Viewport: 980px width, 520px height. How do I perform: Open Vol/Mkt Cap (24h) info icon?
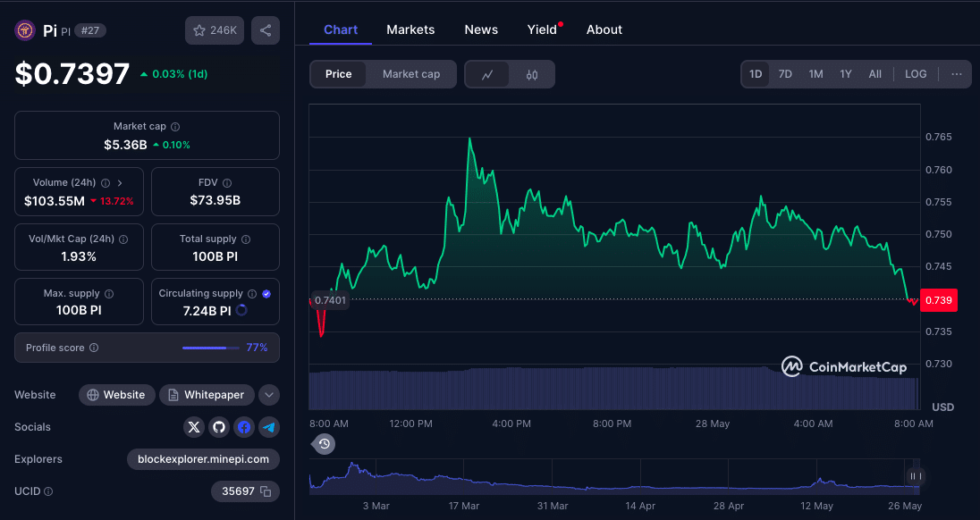pos(123,239)
